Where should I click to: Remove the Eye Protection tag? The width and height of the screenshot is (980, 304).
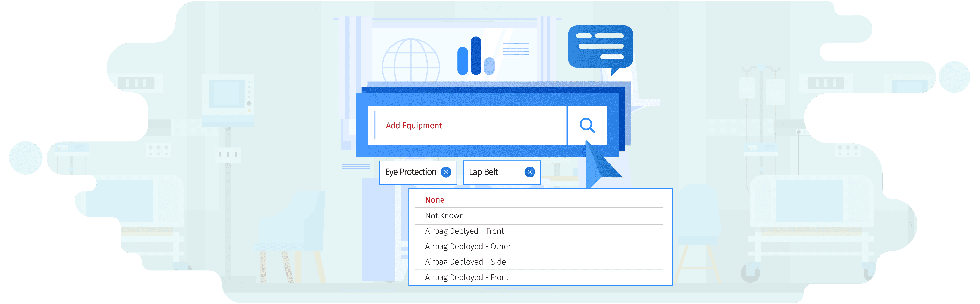446,172
